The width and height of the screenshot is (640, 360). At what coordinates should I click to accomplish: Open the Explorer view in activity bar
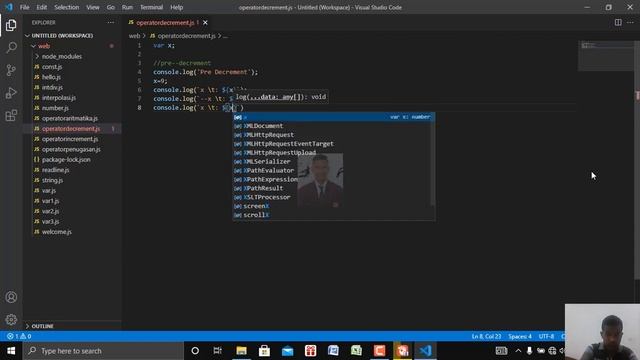11,25
